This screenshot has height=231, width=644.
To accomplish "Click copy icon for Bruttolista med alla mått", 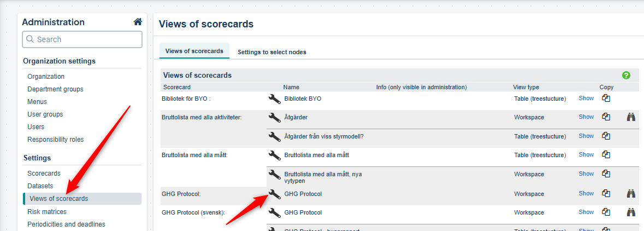I will click(606, 155).
